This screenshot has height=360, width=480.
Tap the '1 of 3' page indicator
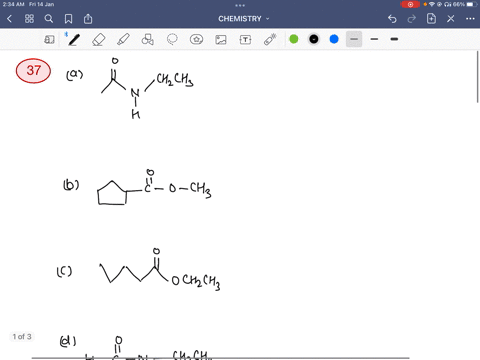pos(22,337)
